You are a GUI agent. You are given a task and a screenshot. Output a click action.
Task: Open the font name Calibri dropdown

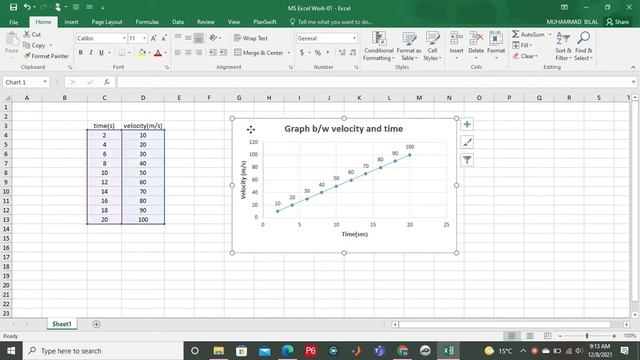pyautogui.click(x=124, y=38)
